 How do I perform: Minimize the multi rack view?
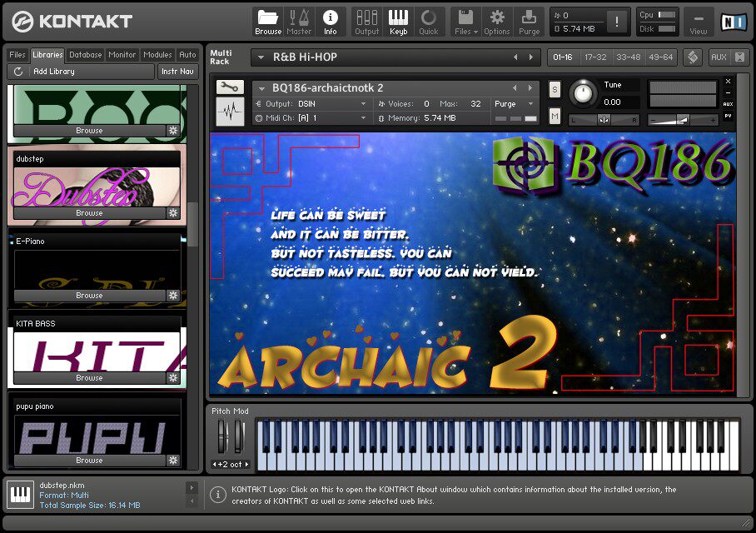point(739,57)
